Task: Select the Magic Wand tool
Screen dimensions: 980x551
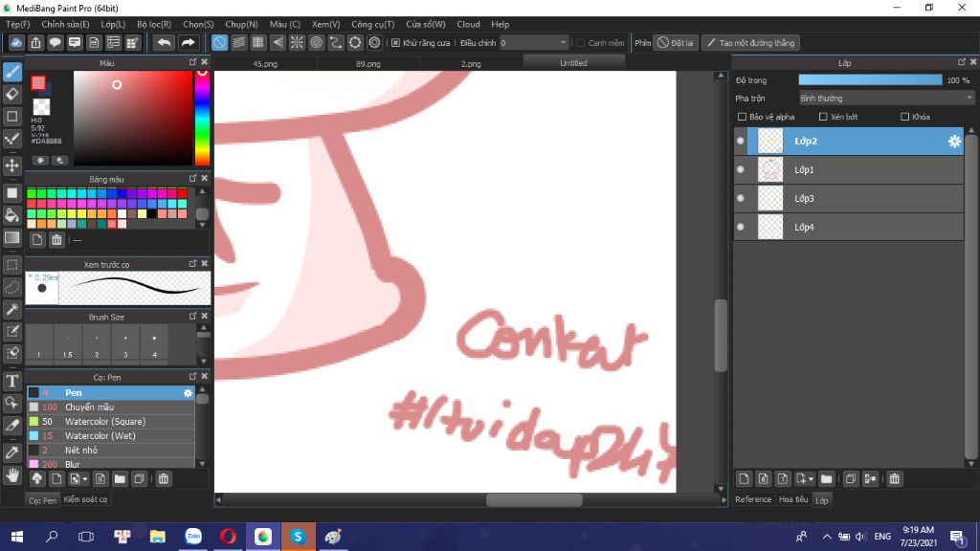Action: [11, 309]
